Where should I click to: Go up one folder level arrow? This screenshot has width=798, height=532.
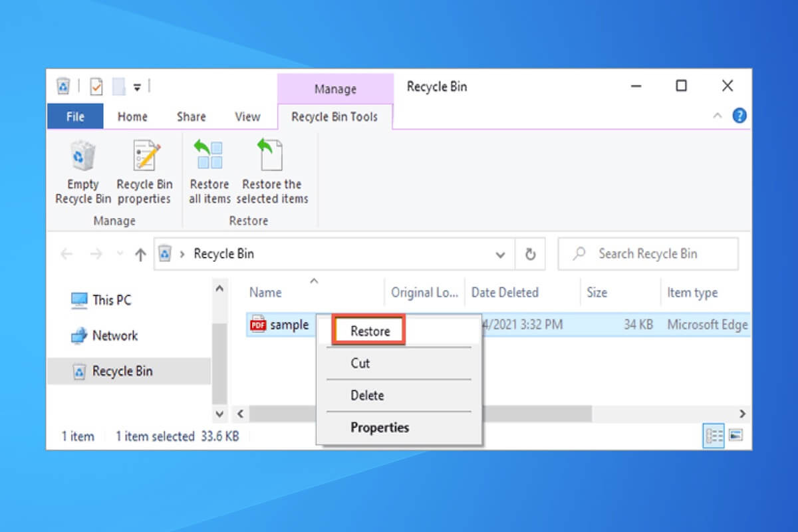coord(140,255)
